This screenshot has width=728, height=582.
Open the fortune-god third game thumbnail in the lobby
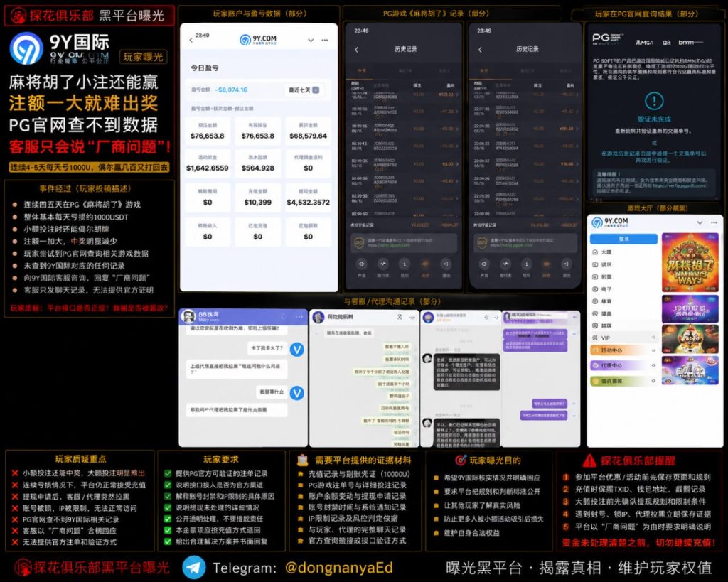coord(690,339)
